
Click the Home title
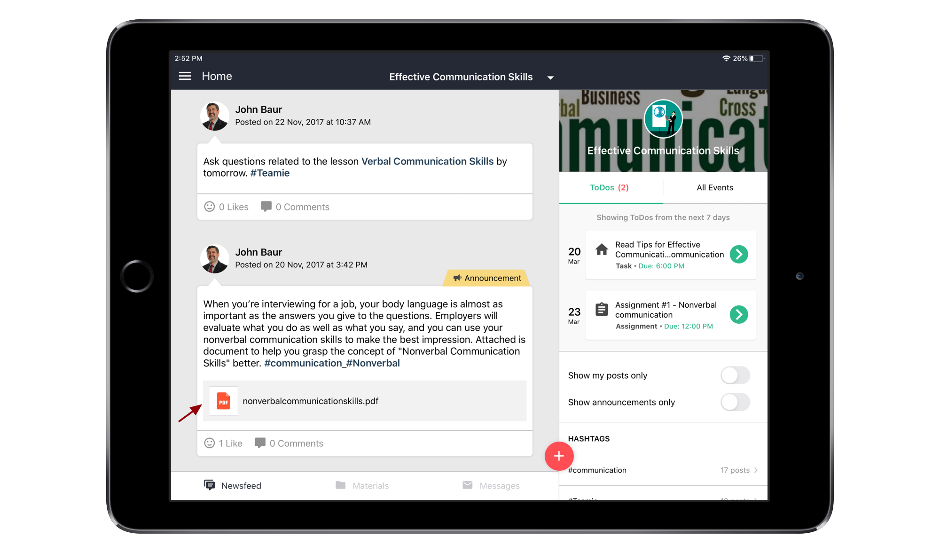pyautogui.click(x=217, y=76)
